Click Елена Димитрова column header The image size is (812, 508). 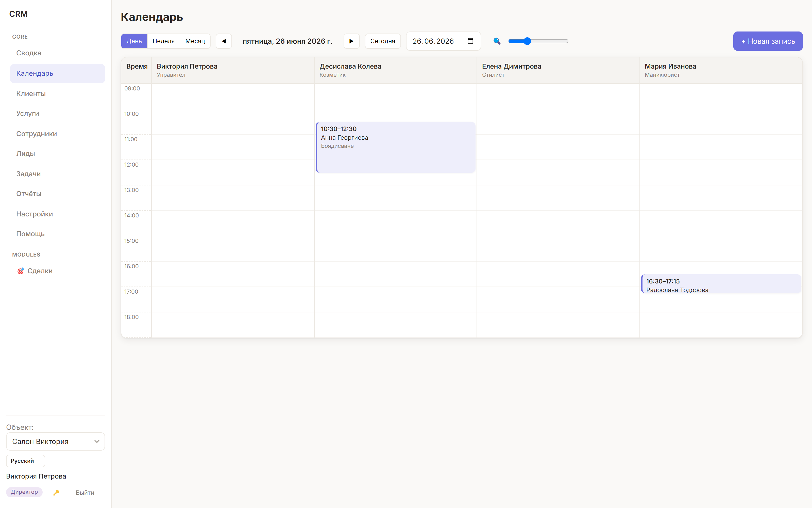(558, 70)
